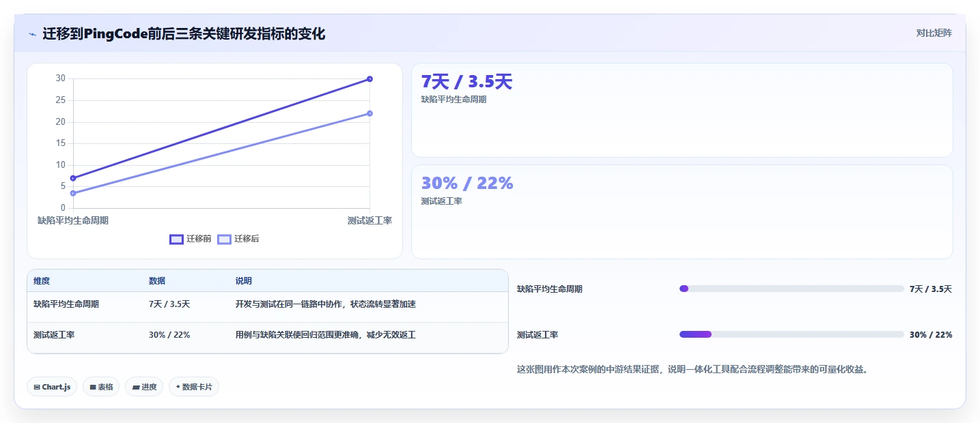This screenshot has width=980, height=423.
Task: Click the 30% / 22% table cell
Action: 169,335
